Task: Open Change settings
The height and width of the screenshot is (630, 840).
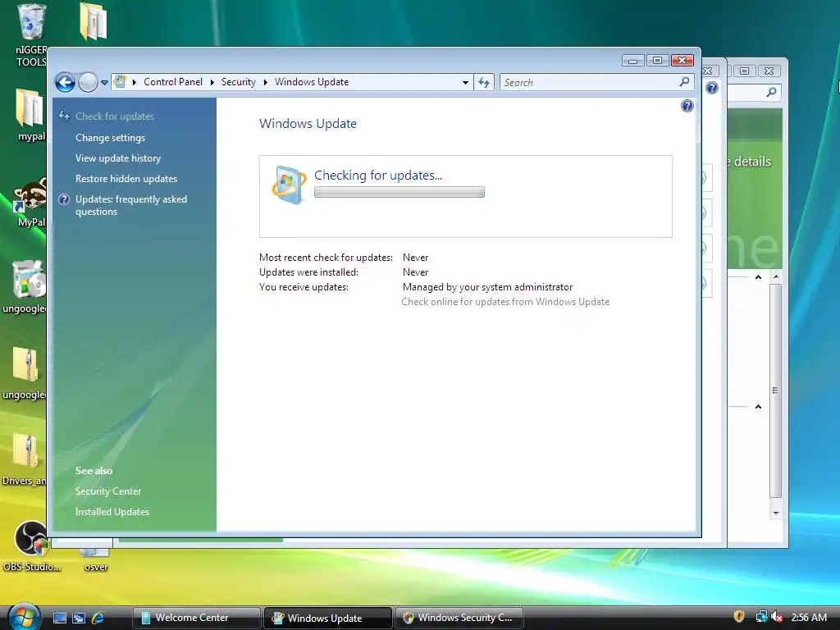Action: [x=111, y=138]
